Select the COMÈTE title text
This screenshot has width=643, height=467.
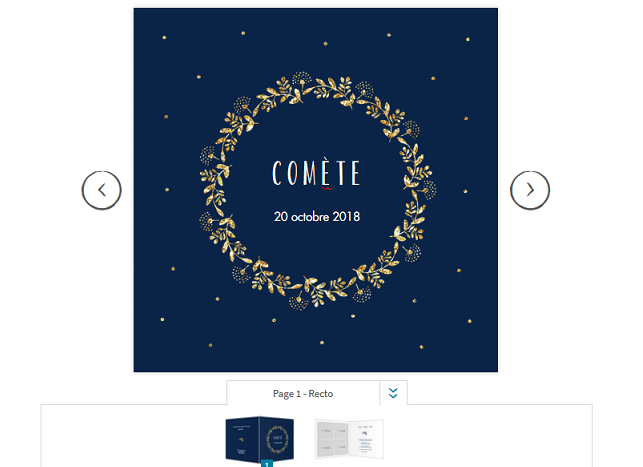point(316,173)
